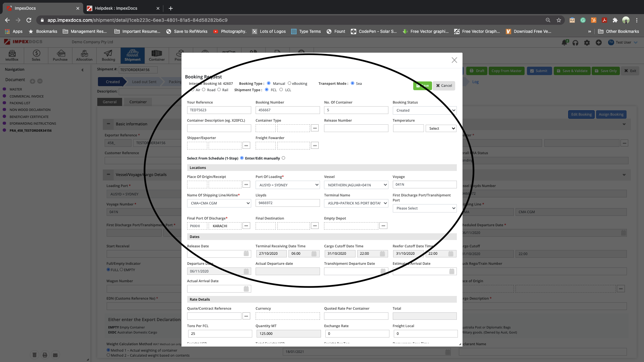Expand the Port Of Loading dropdown
The width and height of the screenshot is (644, 362).
pos(287,185)
